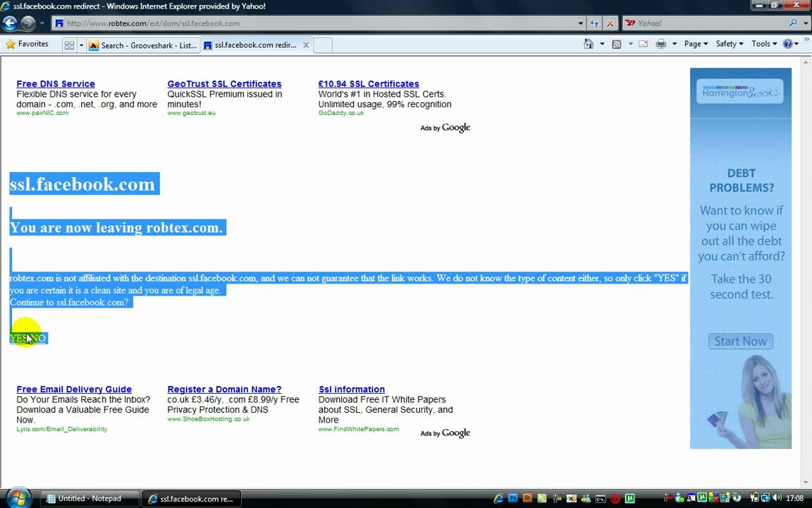This screenshot has width=812, height=508.
Task: Click the browser Forward arrow button
Action: tap(28, 23)
